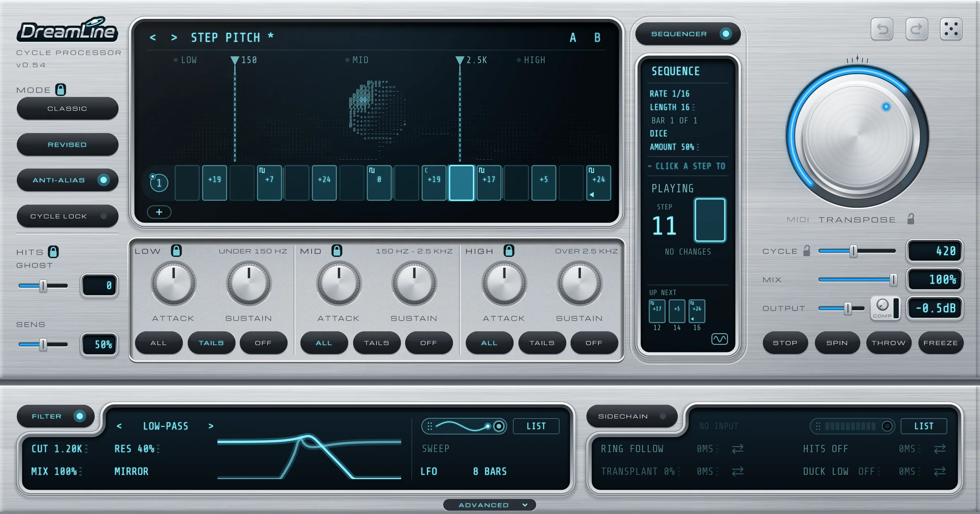The image size is (980, 514).
Task: Click the SENS slider handle
Action: pos(43,345)
